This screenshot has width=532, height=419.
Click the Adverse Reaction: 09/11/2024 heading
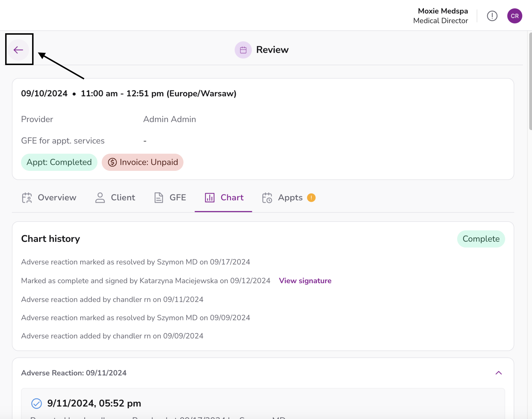pos(74,373)
